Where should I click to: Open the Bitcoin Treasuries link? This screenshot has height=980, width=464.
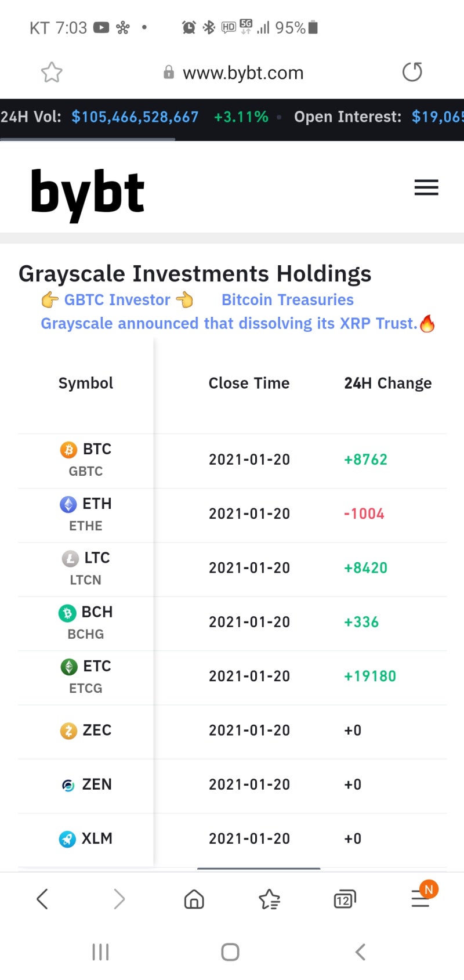pyautogui.click(x=288, y=300)
